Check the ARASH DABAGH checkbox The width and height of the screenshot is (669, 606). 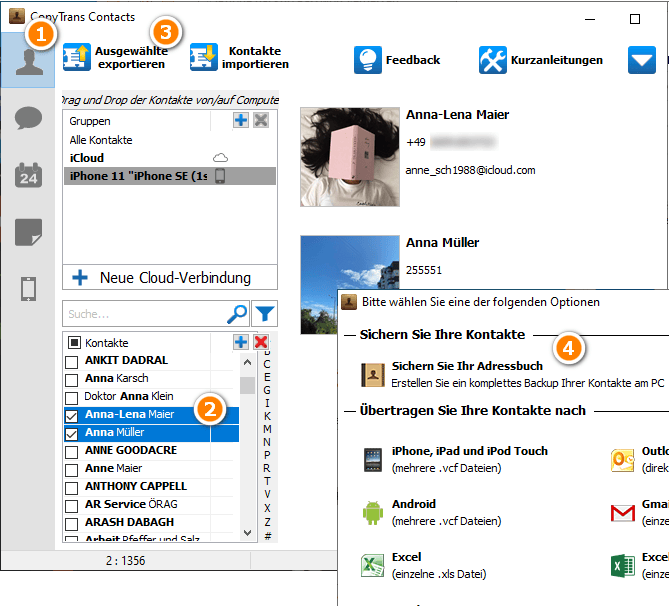click(71, 524)
